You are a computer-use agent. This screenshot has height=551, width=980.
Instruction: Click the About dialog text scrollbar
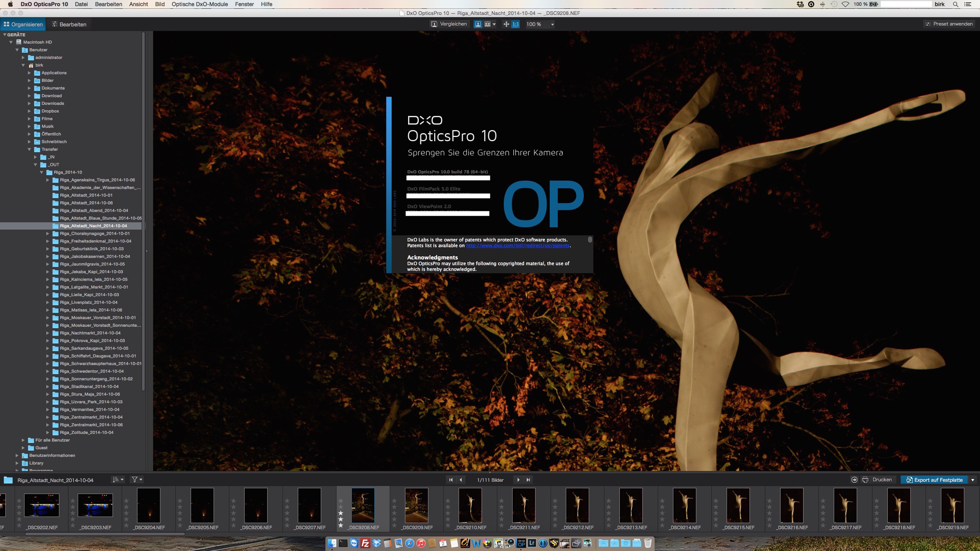pos(590,240)
